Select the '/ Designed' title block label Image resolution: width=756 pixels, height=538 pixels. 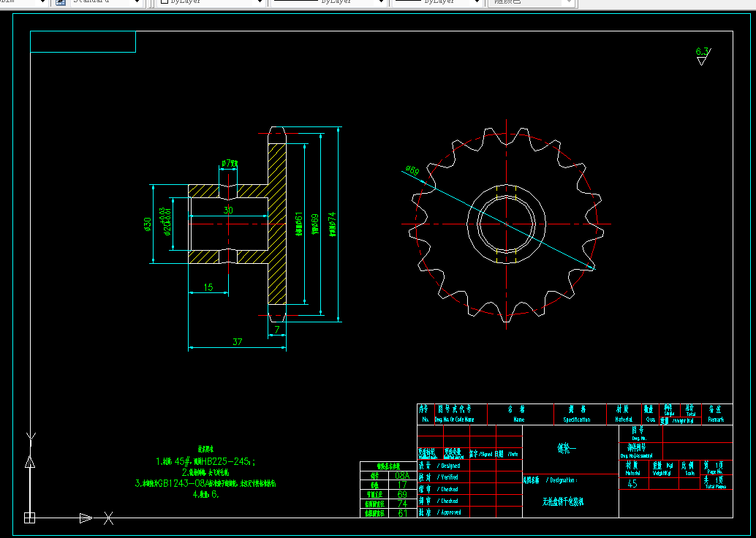[448, 466]
